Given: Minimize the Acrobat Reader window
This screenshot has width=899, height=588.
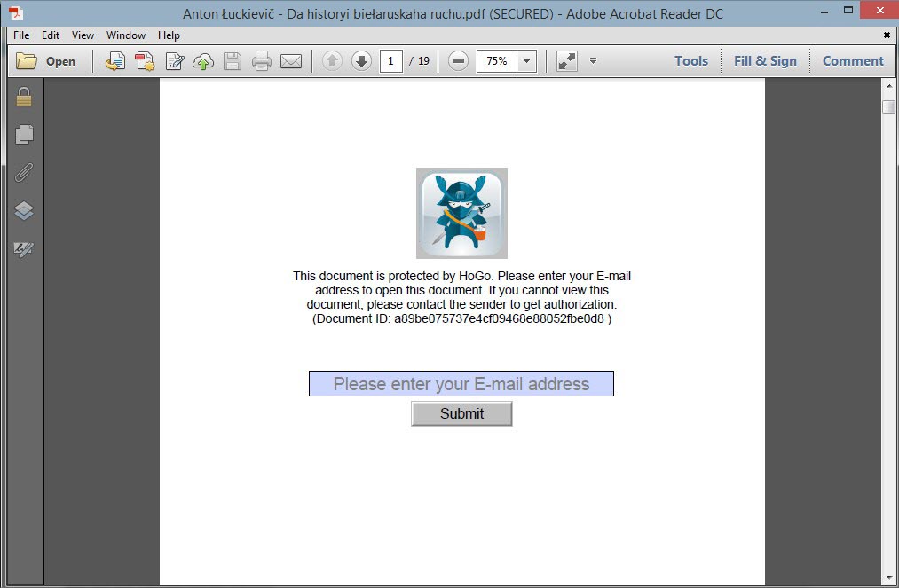Looking at the screenshot, I should click(824, 11).
